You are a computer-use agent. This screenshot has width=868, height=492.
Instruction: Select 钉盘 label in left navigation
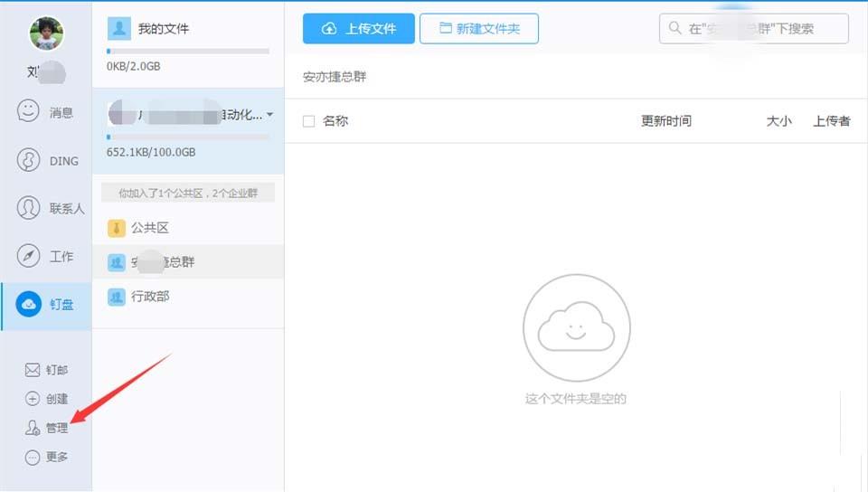click(x=61, y=305)
